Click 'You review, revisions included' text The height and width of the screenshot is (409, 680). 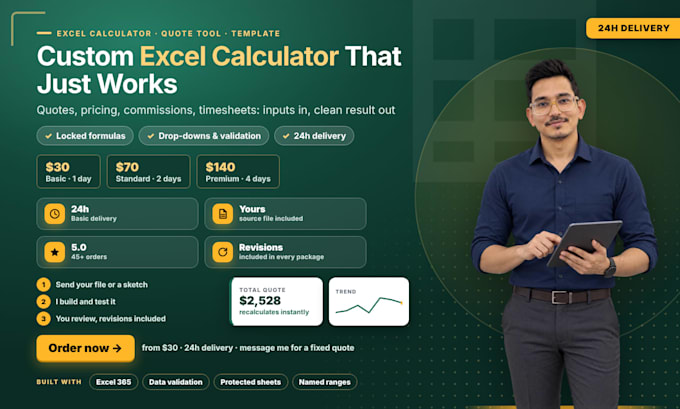[111, 318]
